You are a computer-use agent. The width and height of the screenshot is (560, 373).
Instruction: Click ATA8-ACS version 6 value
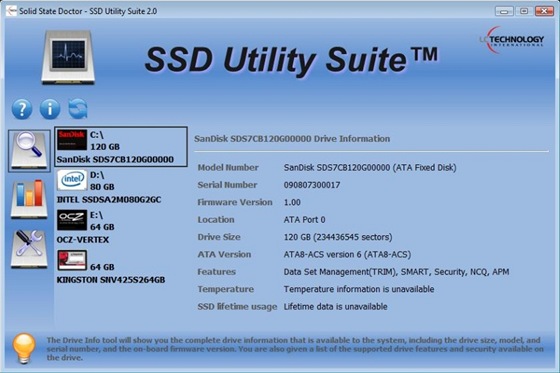pos(347,254)
